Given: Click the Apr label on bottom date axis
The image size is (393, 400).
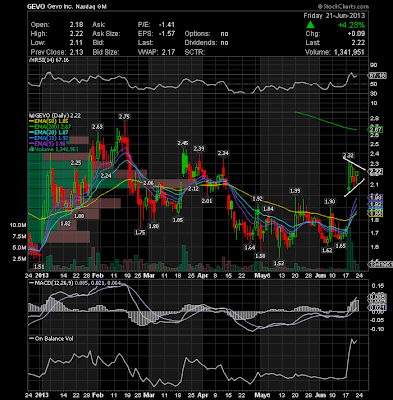Looking at the screenshot, I should 203,396.
